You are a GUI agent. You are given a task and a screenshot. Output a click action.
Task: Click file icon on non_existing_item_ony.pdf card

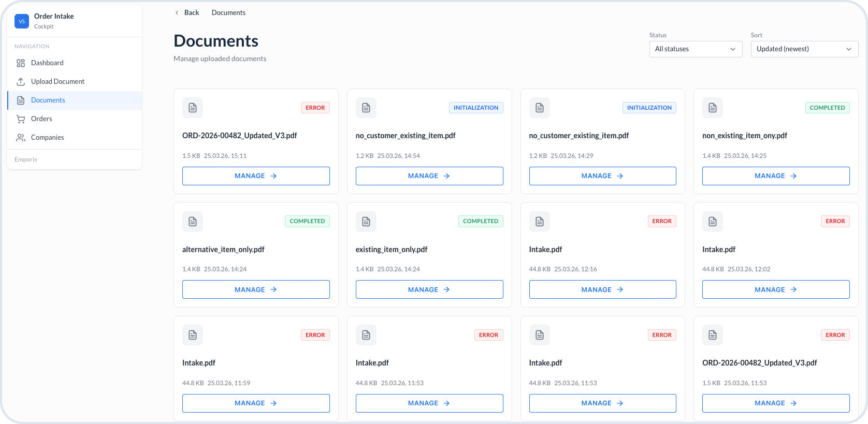pos(713,108)
